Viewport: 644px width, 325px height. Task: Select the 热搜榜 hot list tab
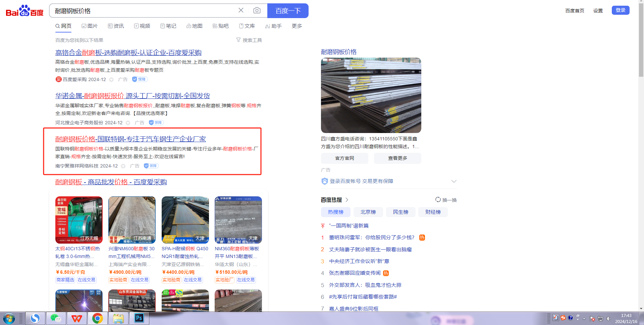(x=336, y=212)
